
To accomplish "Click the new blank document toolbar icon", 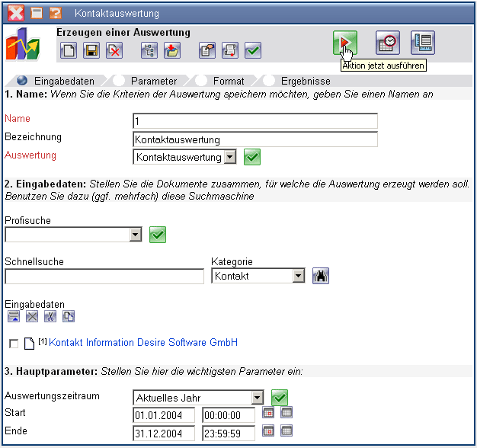I will tap(69, 51).
